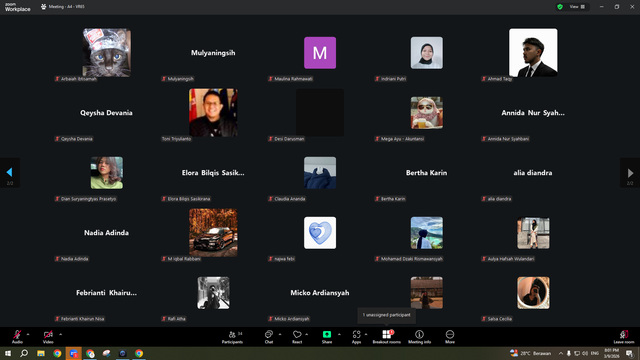Open React emoji menu
Image resolution: width=640 pixels, height=360 pixels.
297,337
